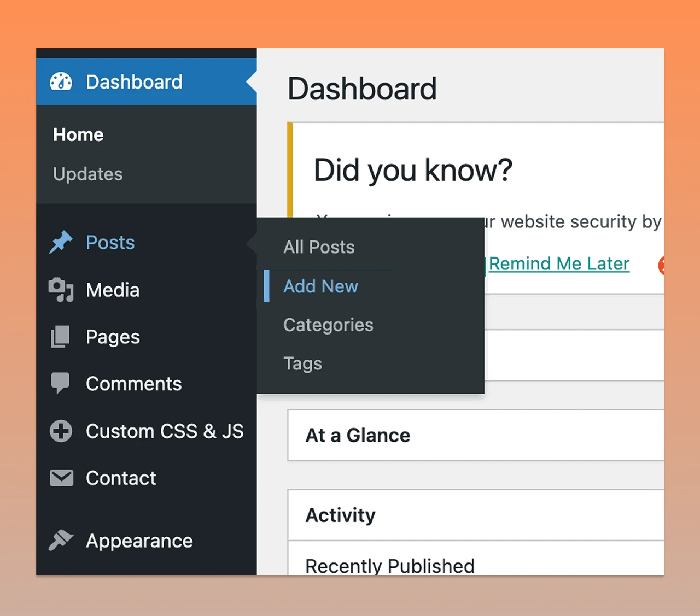Click the Pages stacked-sheets icon

point(60,337)
